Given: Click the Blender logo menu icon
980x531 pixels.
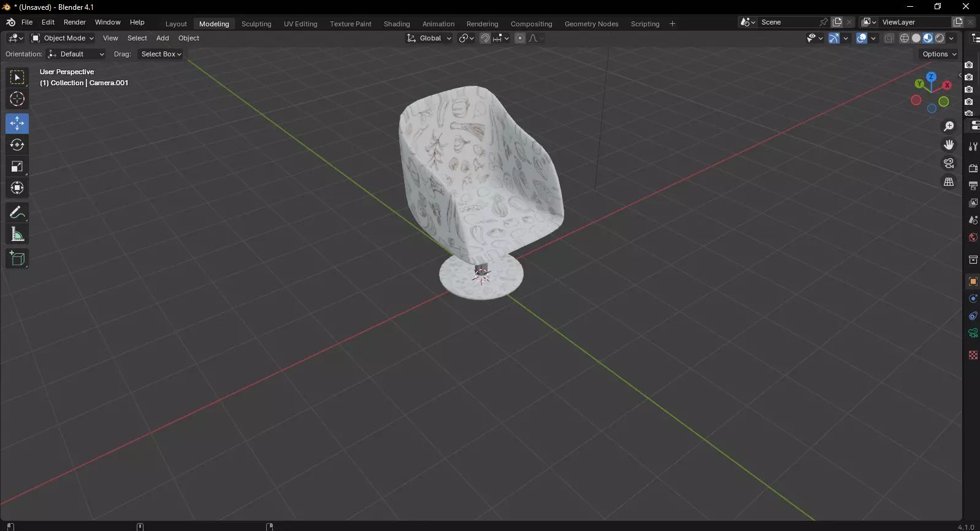Looking at the screenshot, I should click(10, 22).
